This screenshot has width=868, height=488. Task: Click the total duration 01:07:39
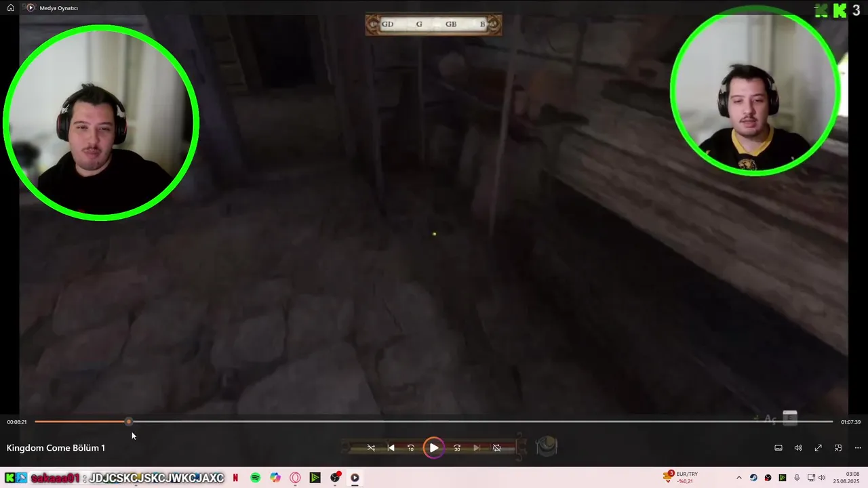pyautogui.click(x=851, y=422)
